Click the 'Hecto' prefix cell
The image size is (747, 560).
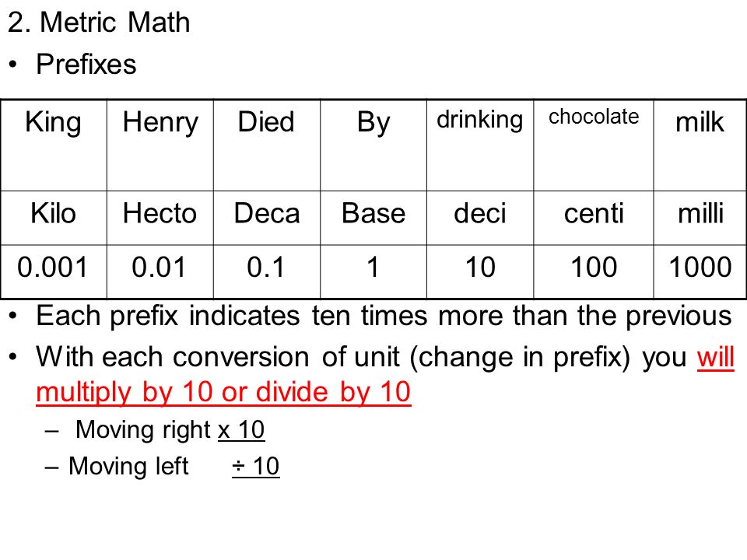[x=160, y=218]
